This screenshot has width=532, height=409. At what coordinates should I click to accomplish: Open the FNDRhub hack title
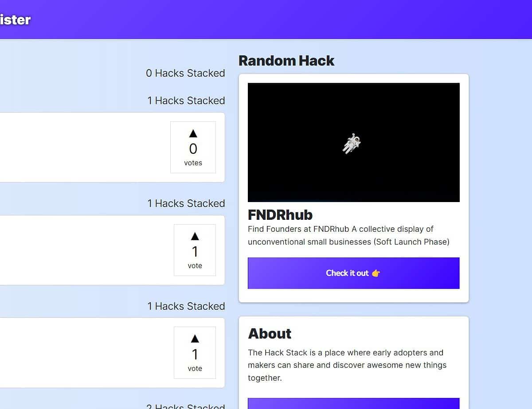280,215
